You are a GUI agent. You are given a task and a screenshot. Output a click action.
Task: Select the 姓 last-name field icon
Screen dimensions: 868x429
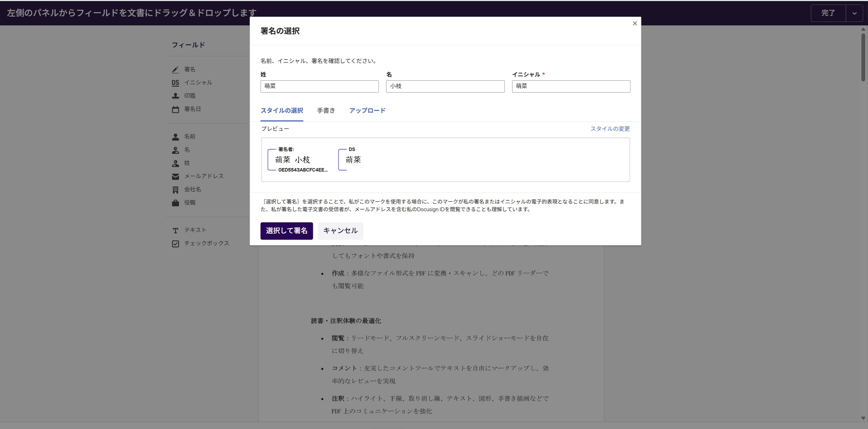175,163
